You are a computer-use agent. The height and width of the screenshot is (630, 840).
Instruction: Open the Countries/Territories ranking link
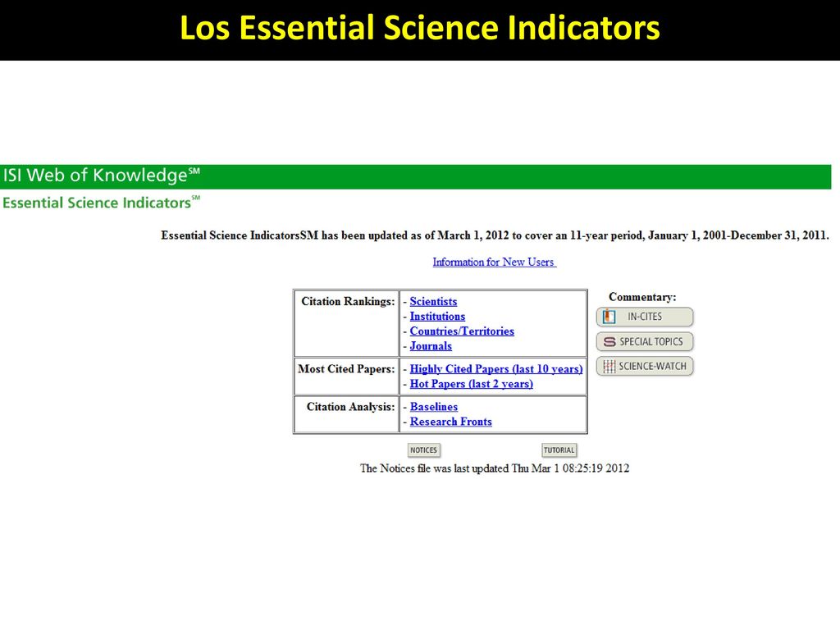tap(462, 331)
